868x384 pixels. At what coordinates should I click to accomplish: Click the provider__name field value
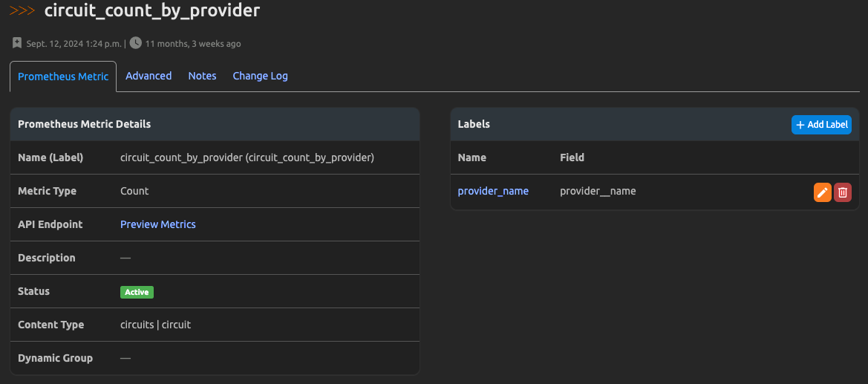click(598, 191)
